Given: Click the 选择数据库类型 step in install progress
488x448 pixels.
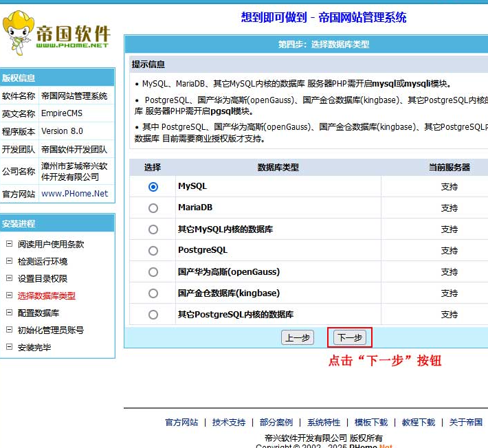Looking at the screenshot, I should pos(47,296).
